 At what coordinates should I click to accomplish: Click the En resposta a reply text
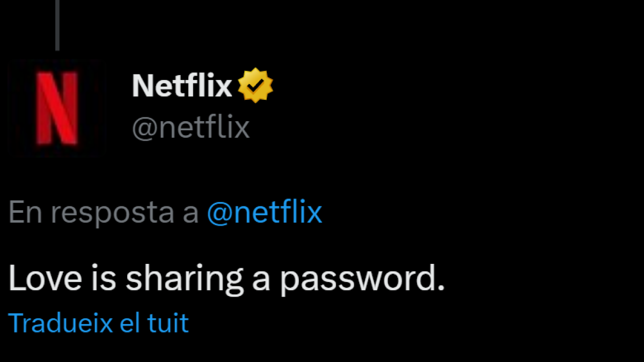point(102,212)
